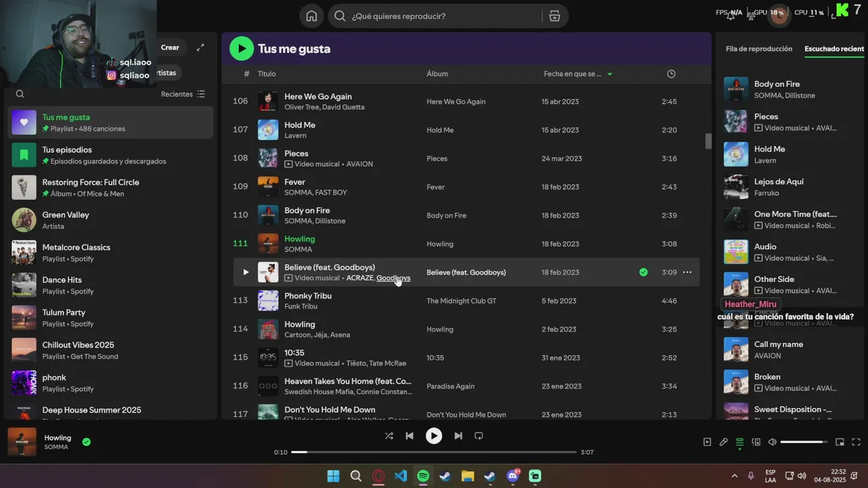868x488 pixels.
Task: Expand the library panel with the arrows icon
Action: (x=200, y=47)
